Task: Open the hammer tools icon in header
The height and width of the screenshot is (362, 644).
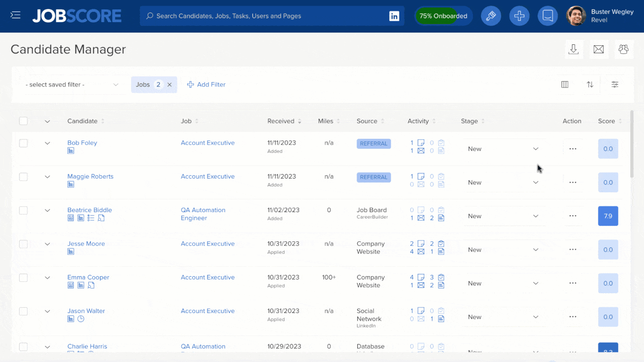Action: [x=491, y=16]
